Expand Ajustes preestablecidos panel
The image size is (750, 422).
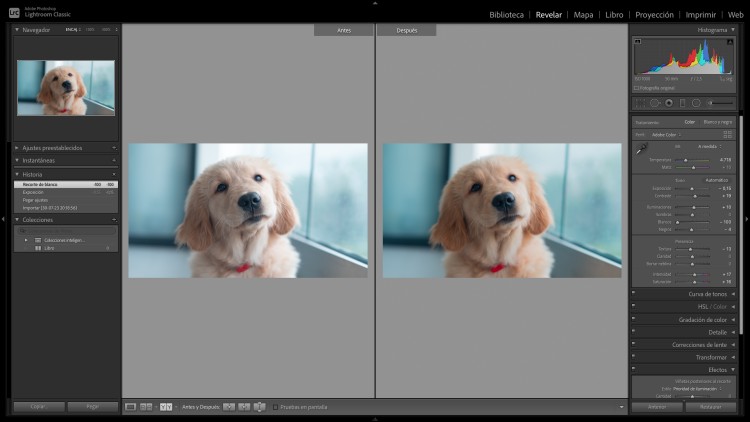pyautogui.click(x=17, y=148)
